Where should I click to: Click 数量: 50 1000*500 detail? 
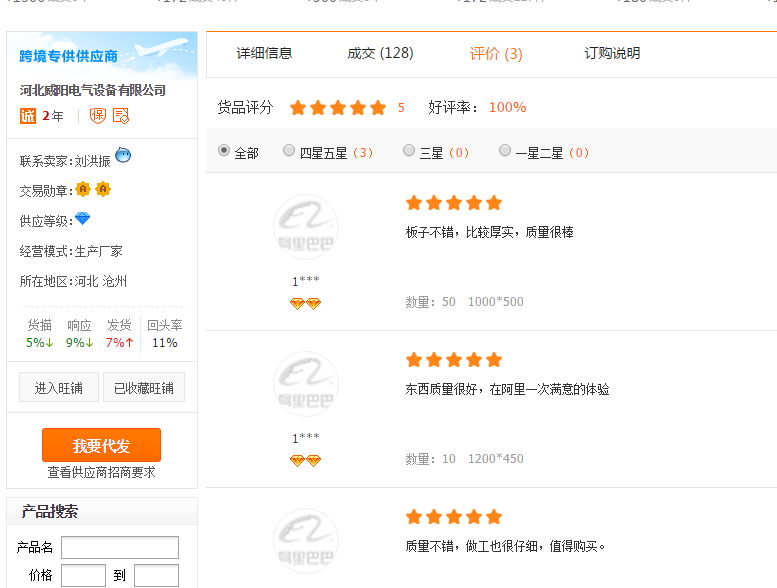[x=464, y=302]
